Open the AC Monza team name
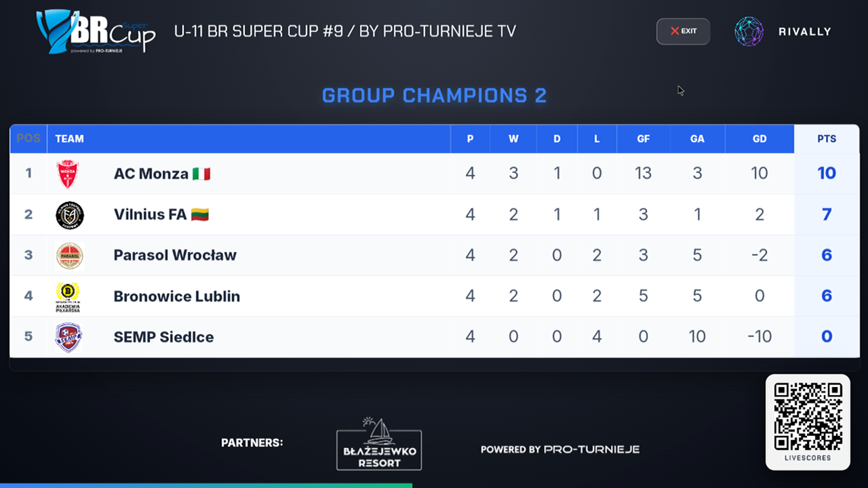 (x=151, y=174)
